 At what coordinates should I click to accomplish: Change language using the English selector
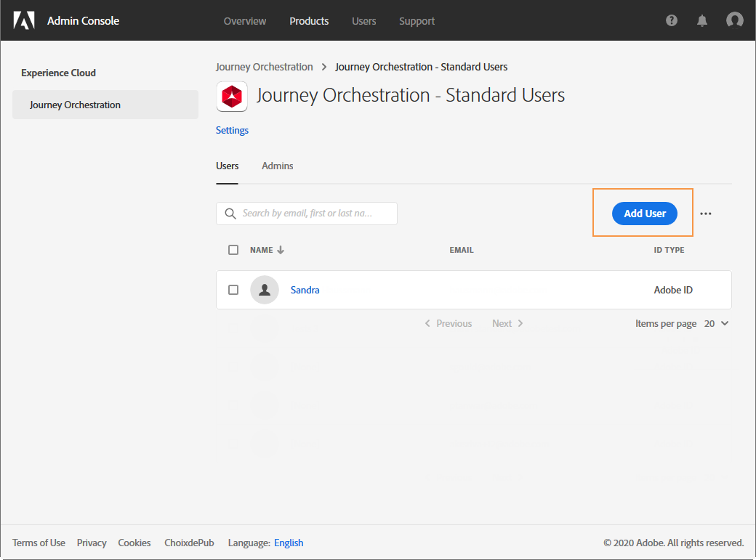pos(289,543)
